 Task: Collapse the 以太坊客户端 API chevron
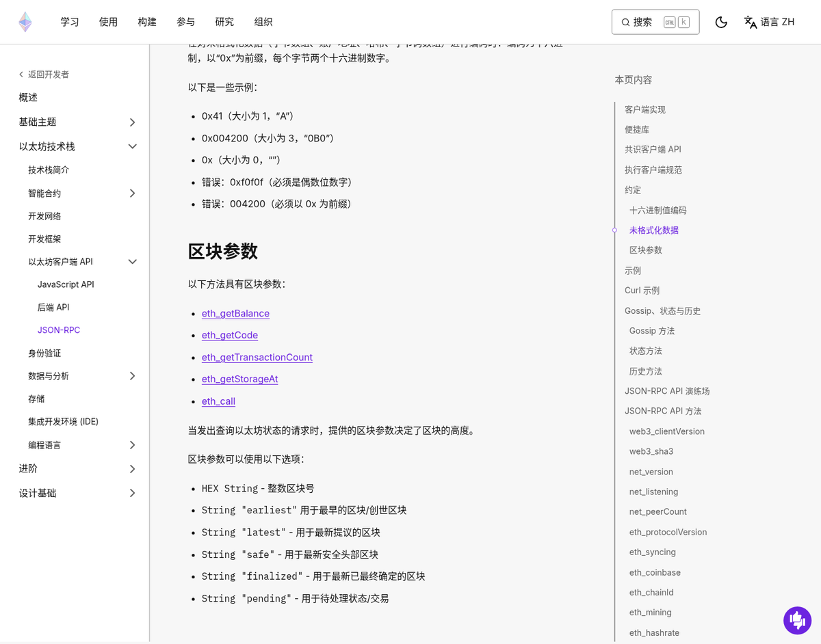pos(133,262)
